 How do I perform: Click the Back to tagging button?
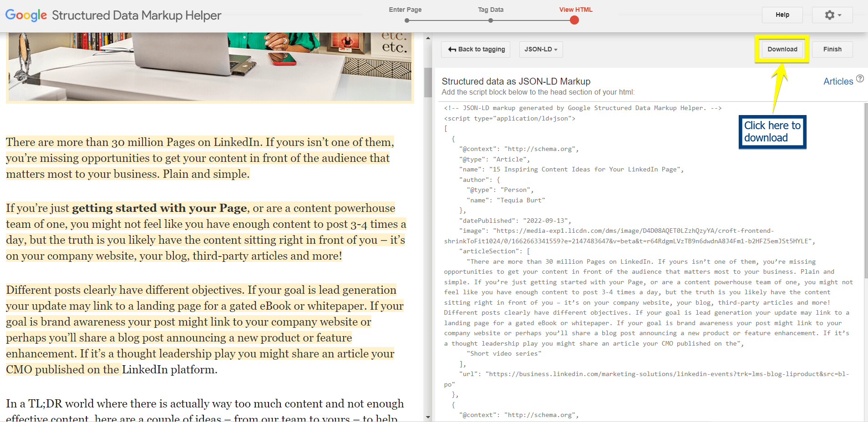(x=475, y=49)
